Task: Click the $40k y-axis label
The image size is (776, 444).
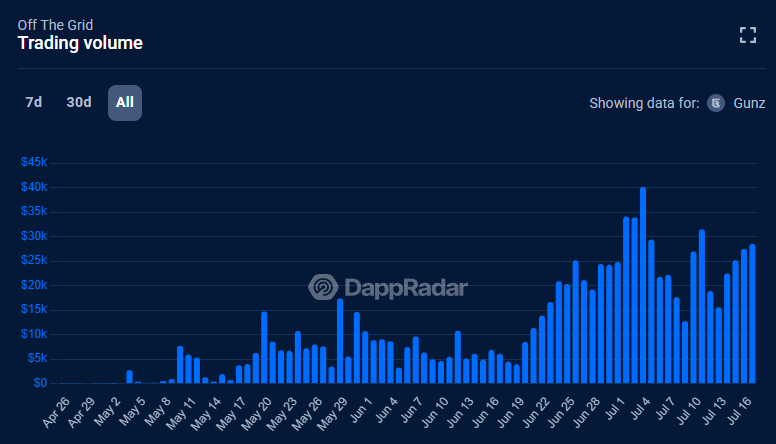Action: (x=34, y=187)
